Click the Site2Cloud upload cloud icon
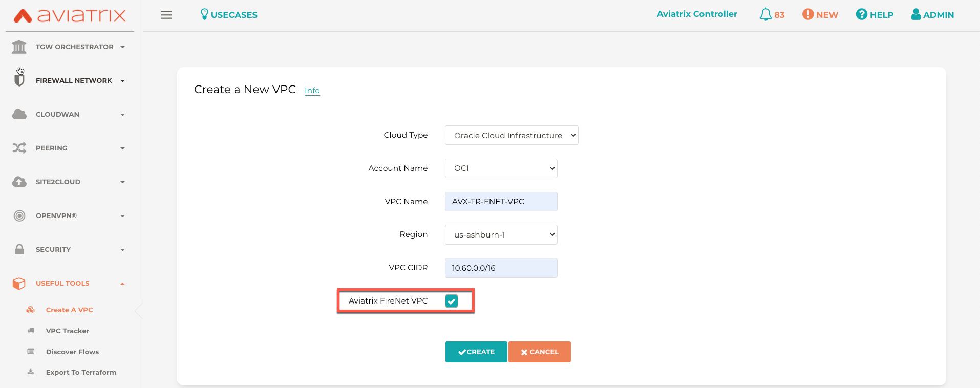This screenshot has height=388, width=980. coord(19,182)
